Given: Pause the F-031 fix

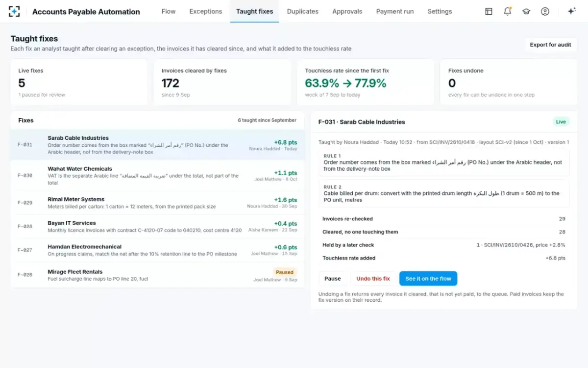Looking at the screenshot, I should pyautogui.click(x=333, y=279).
